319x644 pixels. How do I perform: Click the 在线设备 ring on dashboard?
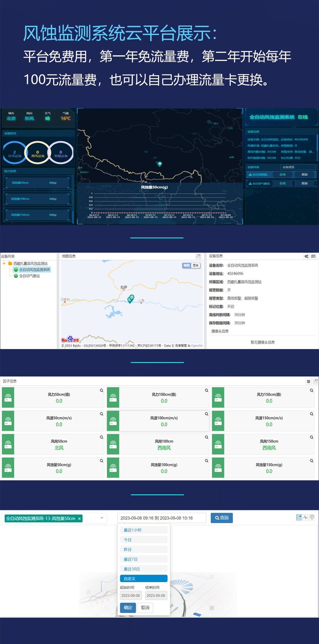[14, 153]
